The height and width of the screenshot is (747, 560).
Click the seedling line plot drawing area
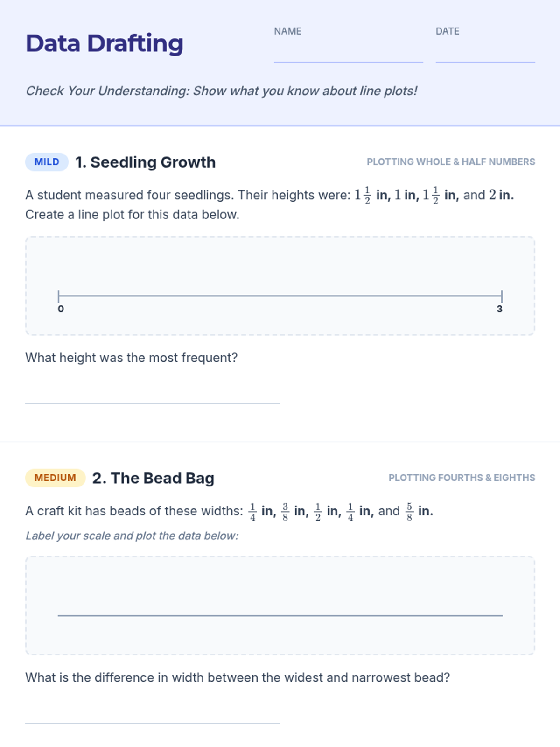[280, 286]
